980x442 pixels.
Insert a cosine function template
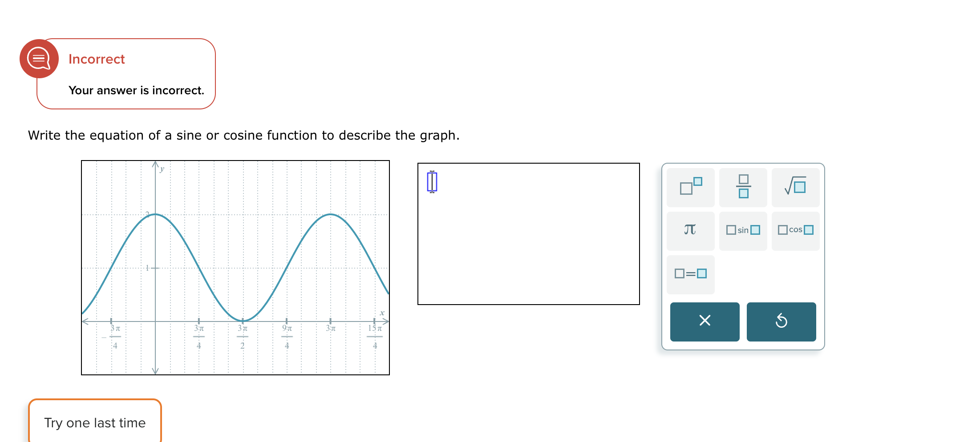point(795,230)
